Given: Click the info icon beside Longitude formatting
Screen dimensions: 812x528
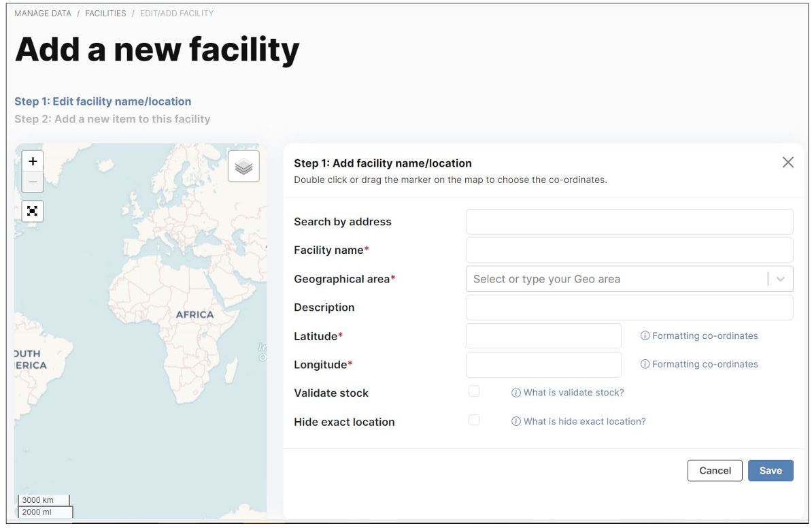Looking at the screenshot, I should [645, 364].
